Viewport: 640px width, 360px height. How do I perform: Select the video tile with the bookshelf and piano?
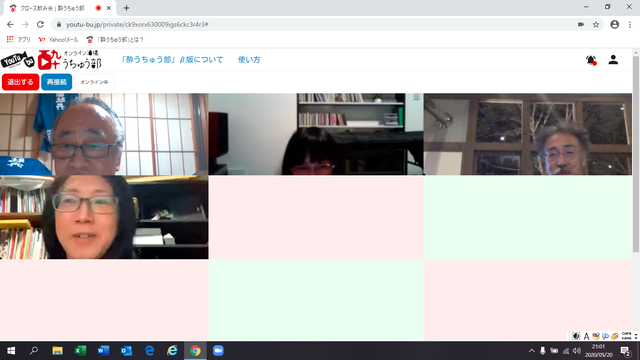click(316, 134)
